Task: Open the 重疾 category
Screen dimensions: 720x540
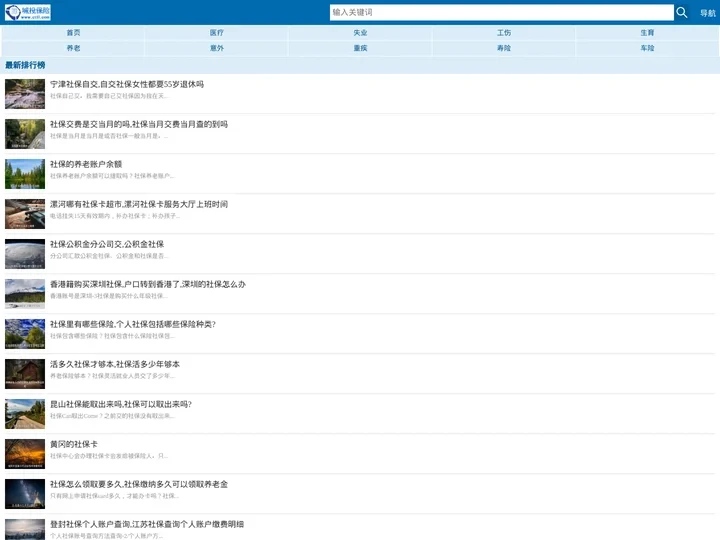Action: (360, 48)
